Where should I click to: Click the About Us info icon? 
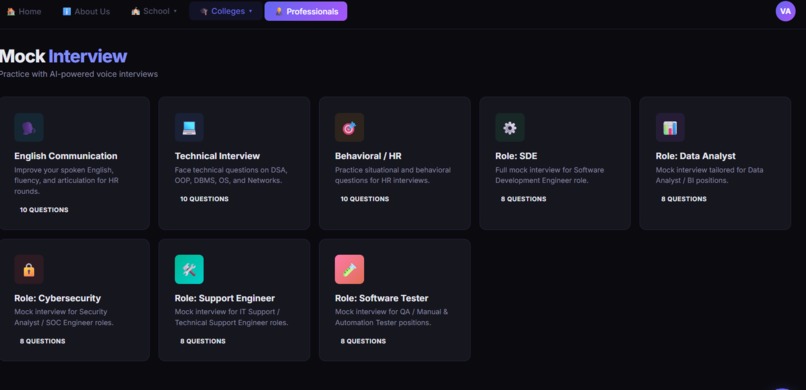(x=67, y=11)
